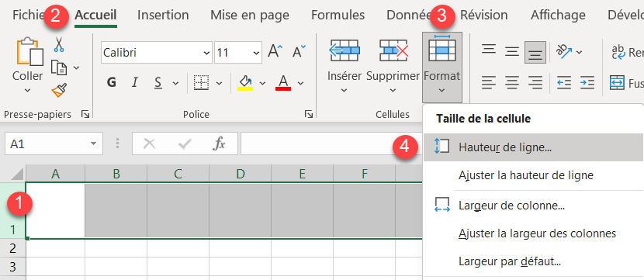Open Police group dialog launcher
The image size is (644, 280).
pyautogui.click(x=309, y=115)
